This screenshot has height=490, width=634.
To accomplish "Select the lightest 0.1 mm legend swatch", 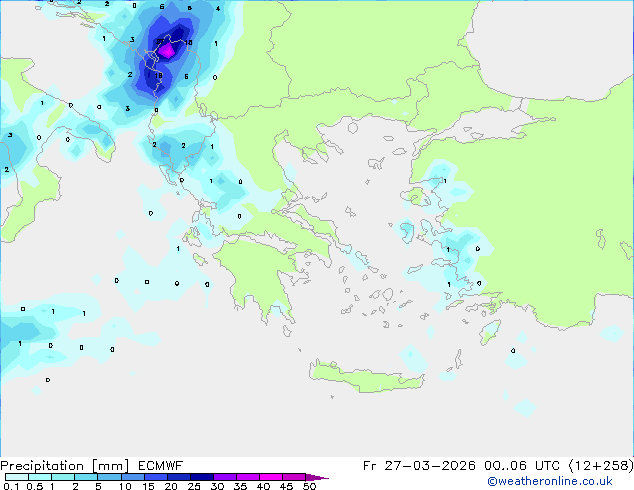I will pos(17,477).
